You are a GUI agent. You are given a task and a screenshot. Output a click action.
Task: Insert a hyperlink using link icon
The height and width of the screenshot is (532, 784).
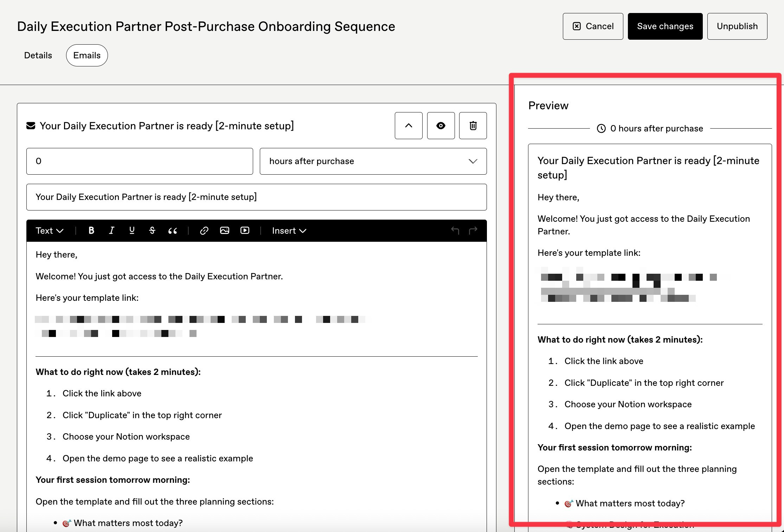[204, 231]
